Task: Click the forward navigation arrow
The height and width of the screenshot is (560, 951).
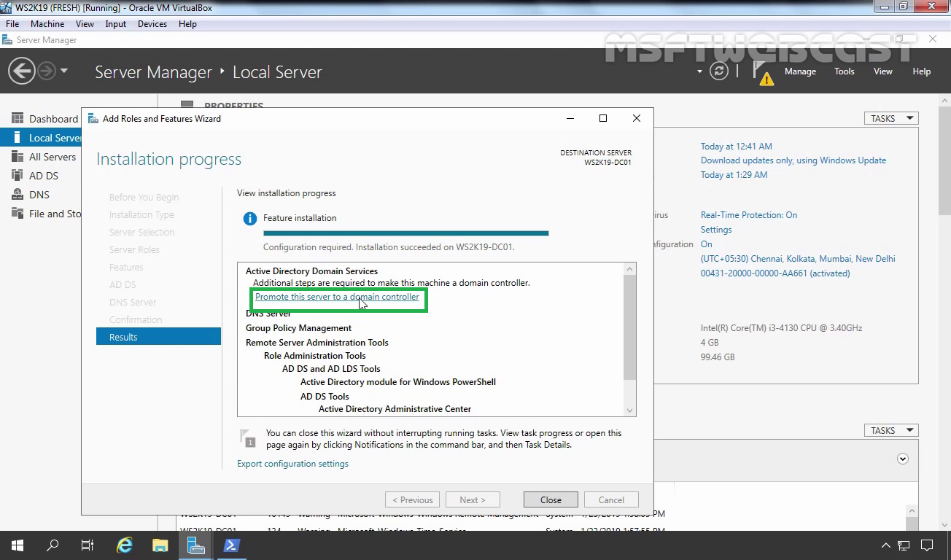Action: (x=47, y=71)
